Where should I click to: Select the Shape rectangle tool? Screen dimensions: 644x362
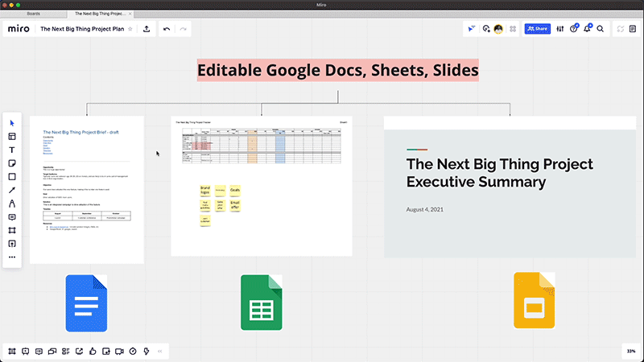12,176
